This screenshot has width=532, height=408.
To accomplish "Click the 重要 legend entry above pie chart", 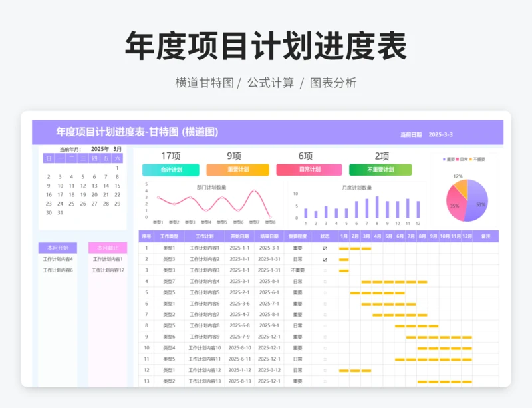I will click(x=448, y=159).
